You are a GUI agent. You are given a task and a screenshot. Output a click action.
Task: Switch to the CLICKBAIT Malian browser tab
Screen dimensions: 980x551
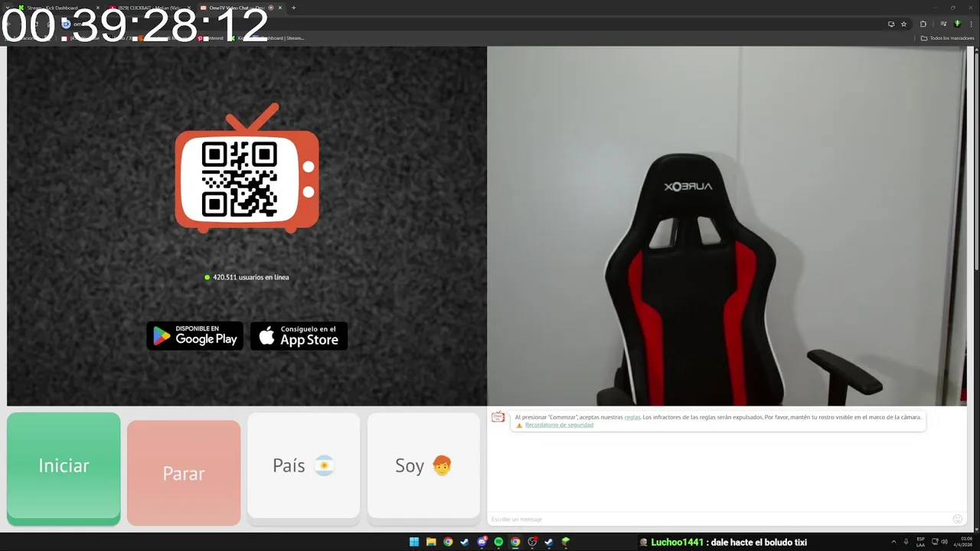coord(149,8)
